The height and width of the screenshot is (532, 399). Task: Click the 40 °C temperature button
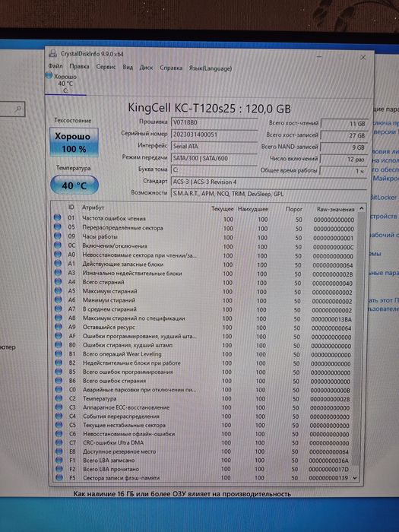click(x=74, y=185)
